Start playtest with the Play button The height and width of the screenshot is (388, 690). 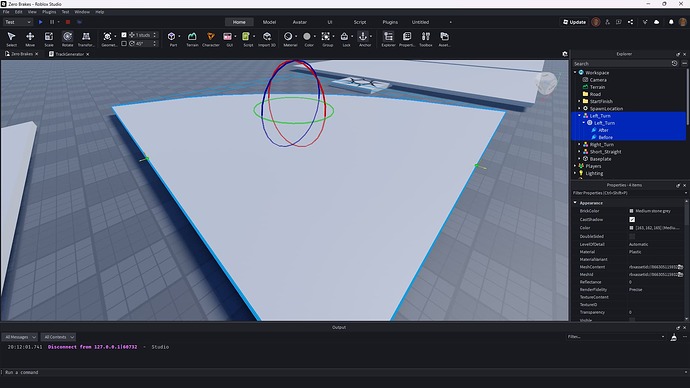coord(40,22)
